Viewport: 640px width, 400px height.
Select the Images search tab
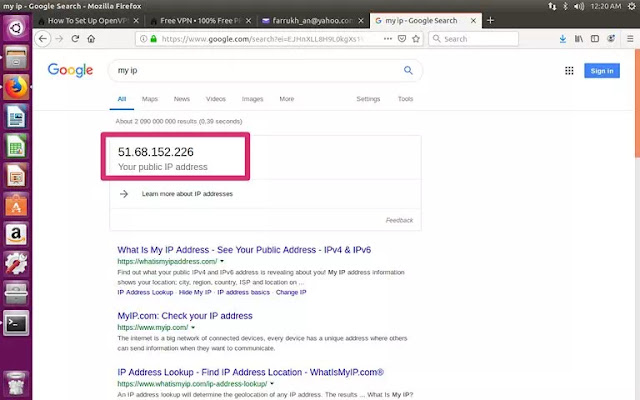pos(252,99)
